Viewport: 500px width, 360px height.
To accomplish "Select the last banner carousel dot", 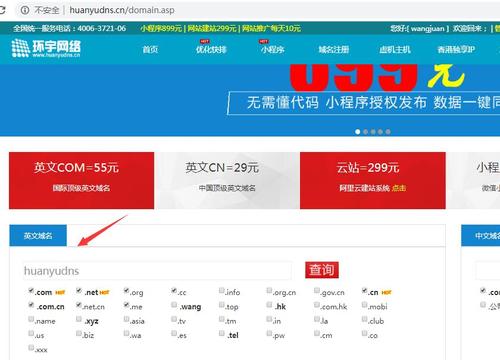I will point(388,132).
